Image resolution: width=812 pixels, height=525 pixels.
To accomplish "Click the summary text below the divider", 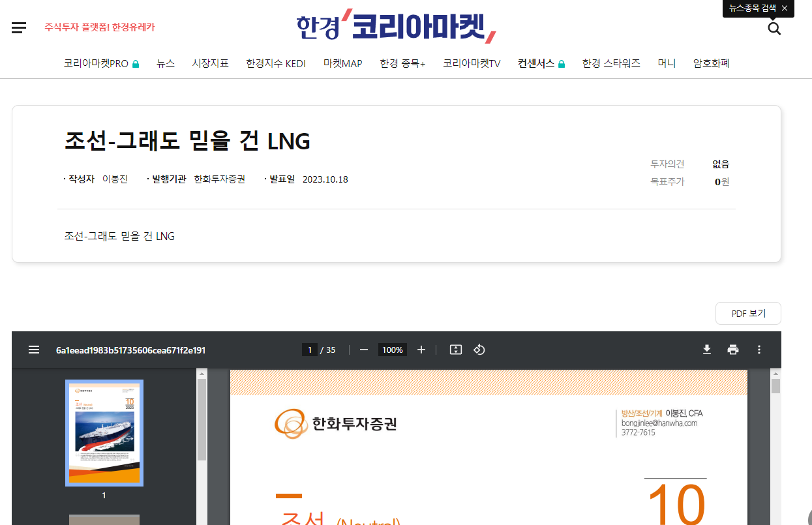I will [119, 236].
